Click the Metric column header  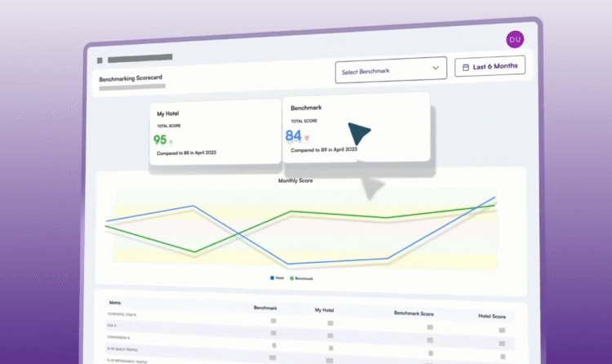(x=115, y=302)
